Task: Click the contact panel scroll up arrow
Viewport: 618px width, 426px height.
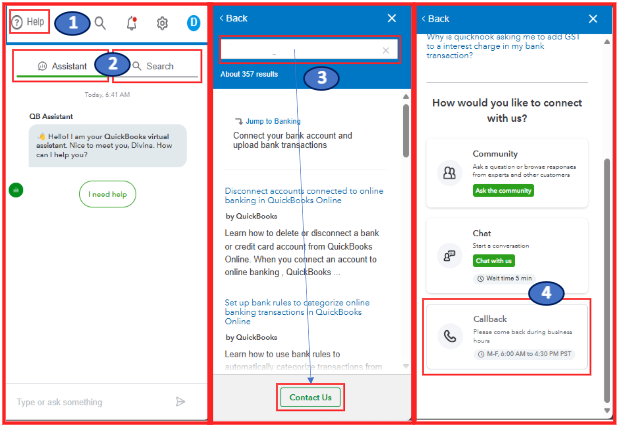Action: point(607,42)
